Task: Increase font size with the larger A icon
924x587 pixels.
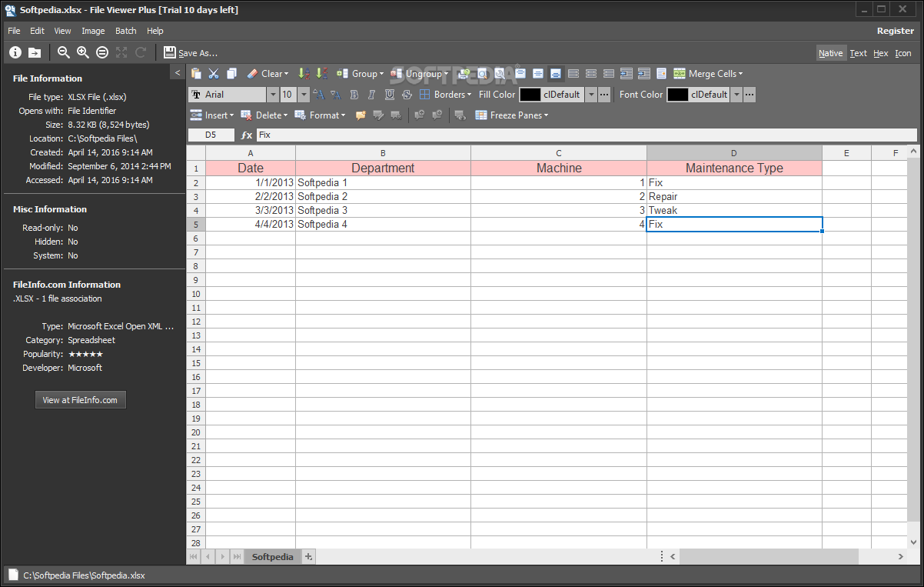Action: 319,95
